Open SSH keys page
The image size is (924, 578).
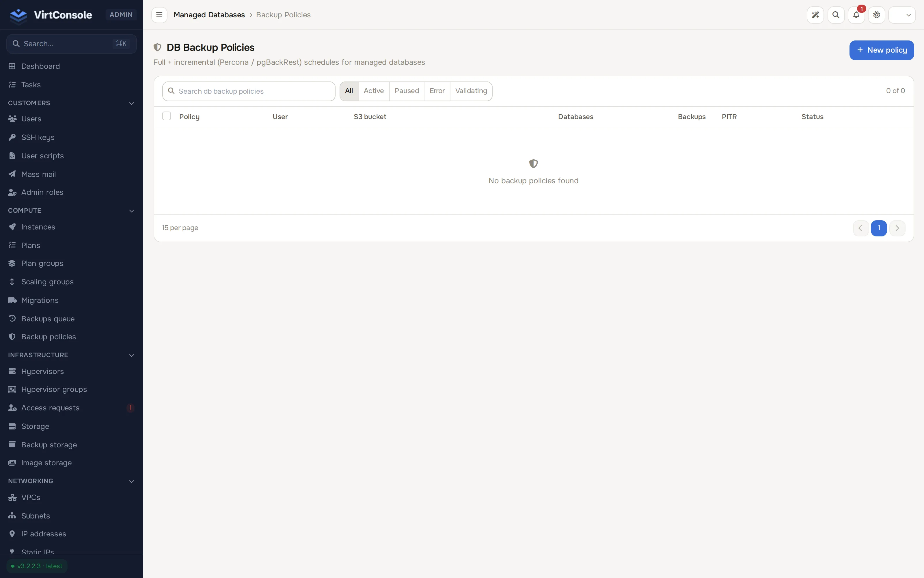click(71, 137)
